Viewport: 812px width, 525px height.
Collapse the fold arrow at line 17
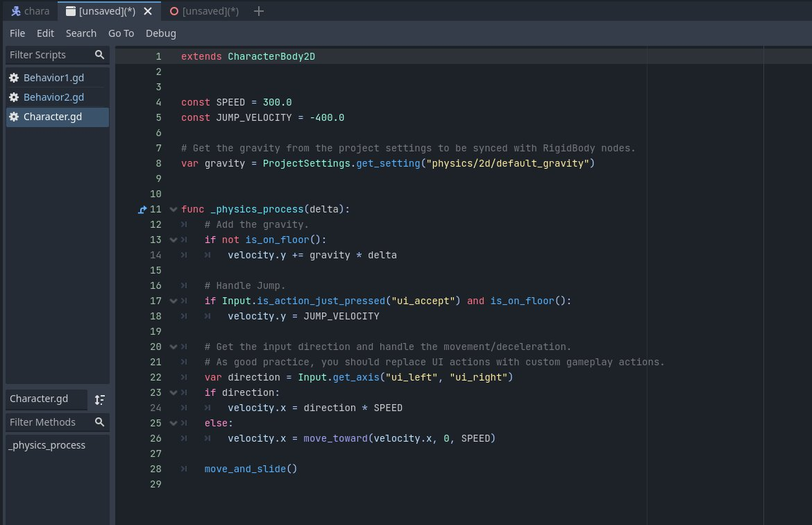pos(173,301)
